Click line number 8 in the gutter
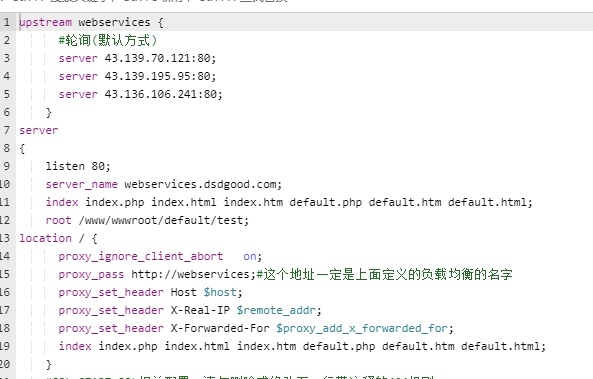This screenshot has width=593, height=379. (7, 148)
